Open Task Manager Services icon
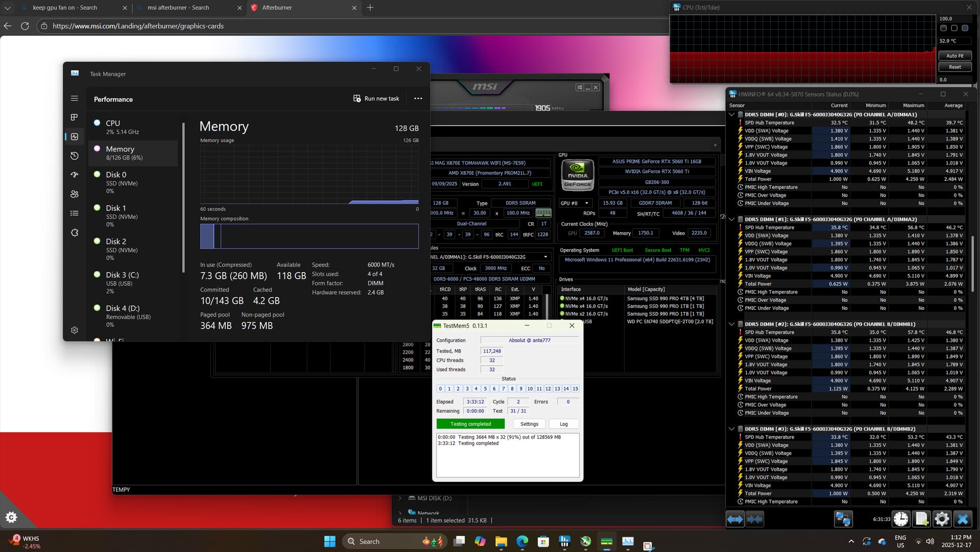This screenshot has height=552, width=980. coord(75,233)
